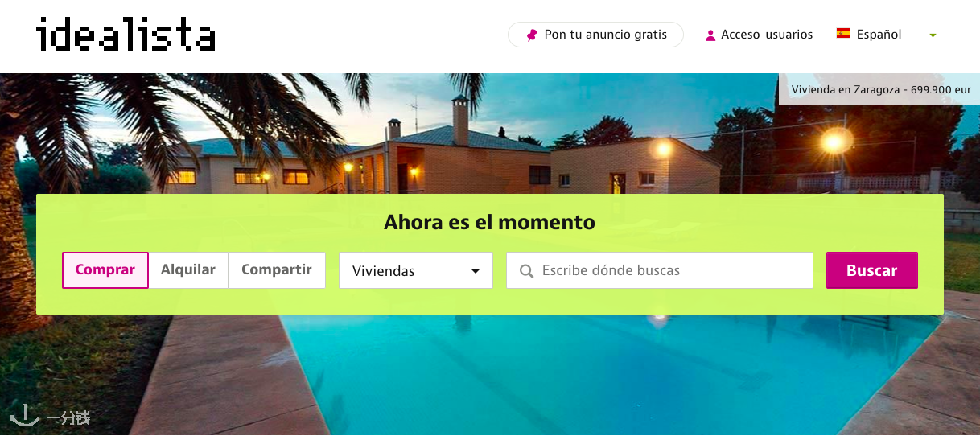Click the magnifying glass in search box
This screenshot has width=980, height=436.
click(527, 271)
